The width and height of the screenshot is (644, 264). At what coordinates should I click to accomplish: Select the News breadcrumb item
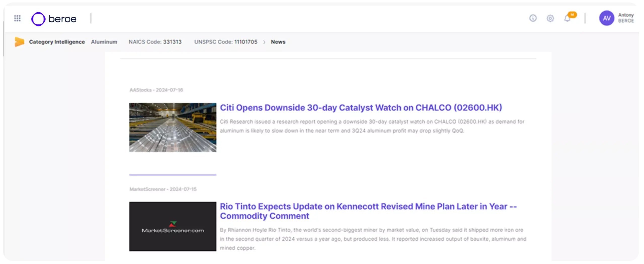pos(278,42)
